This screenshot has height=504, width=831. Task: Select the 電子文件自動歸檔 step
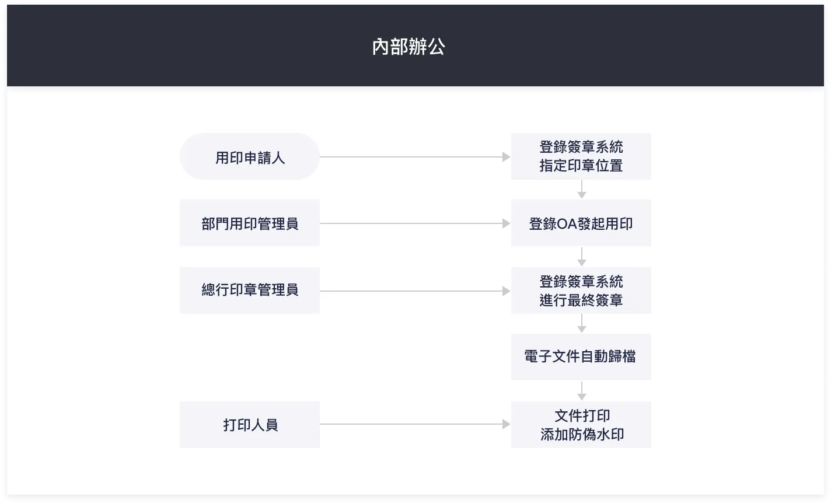tap(581, 357)
